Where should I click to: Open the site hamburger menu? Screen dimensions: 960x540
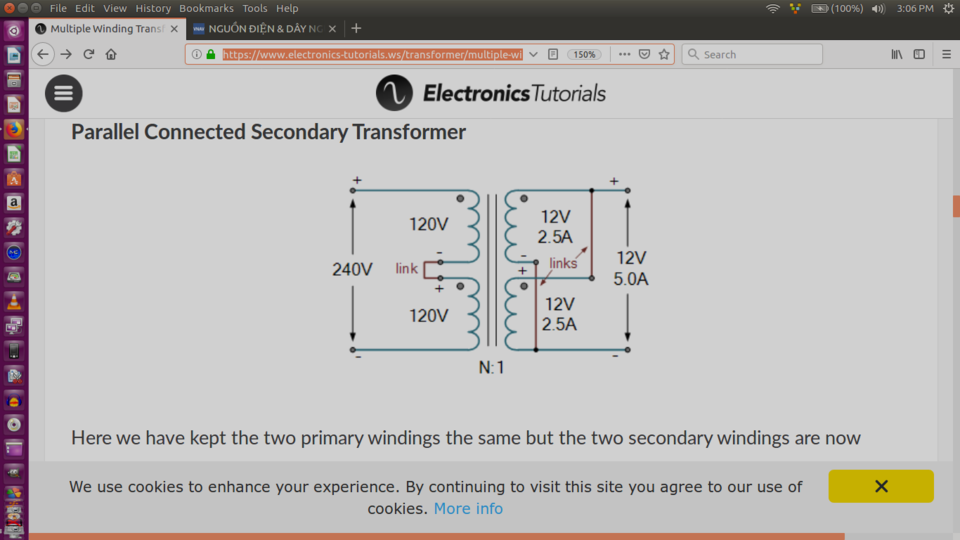click(64, 93)
